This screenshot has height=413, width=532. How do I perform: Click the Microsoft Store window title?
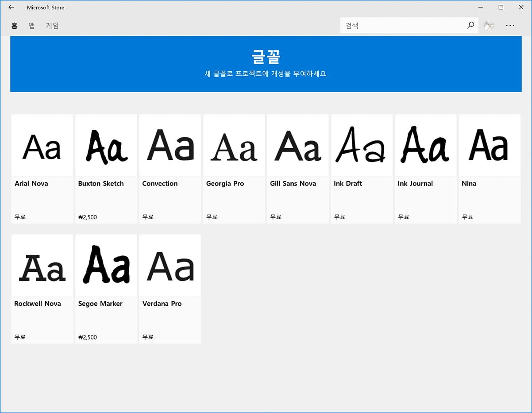(x=46, y=8)
